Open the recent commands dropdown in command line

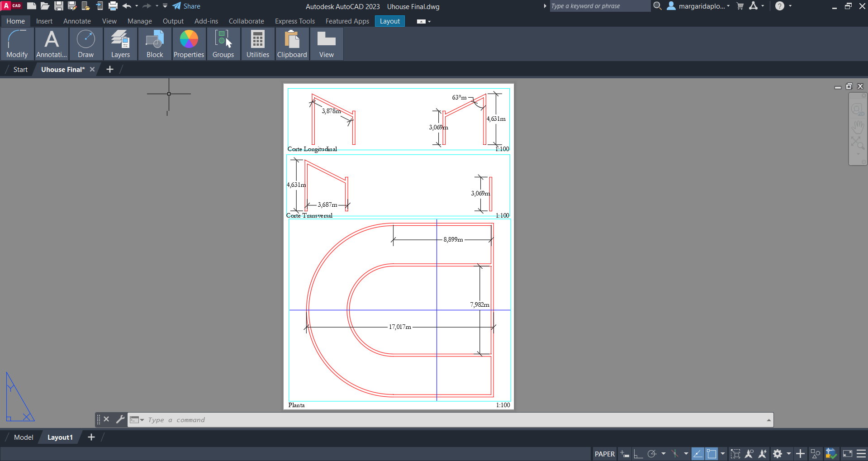click(137, 420)
